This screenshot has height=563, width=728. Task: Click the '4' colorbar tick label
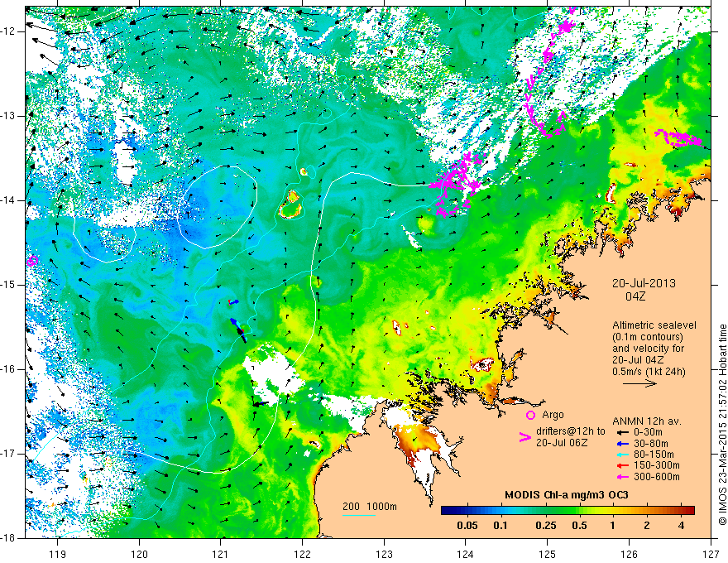681,526
